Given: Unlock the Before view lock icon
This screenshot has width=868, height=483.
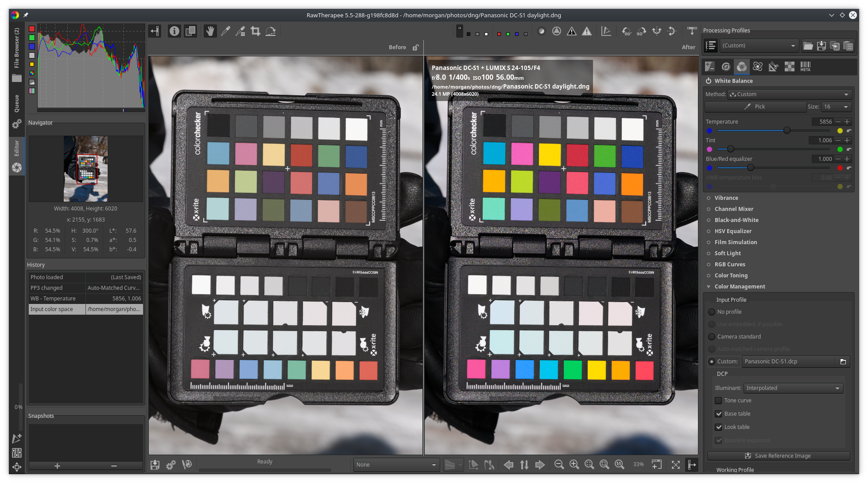Looking at the screenshot, I should click(415, 47).
